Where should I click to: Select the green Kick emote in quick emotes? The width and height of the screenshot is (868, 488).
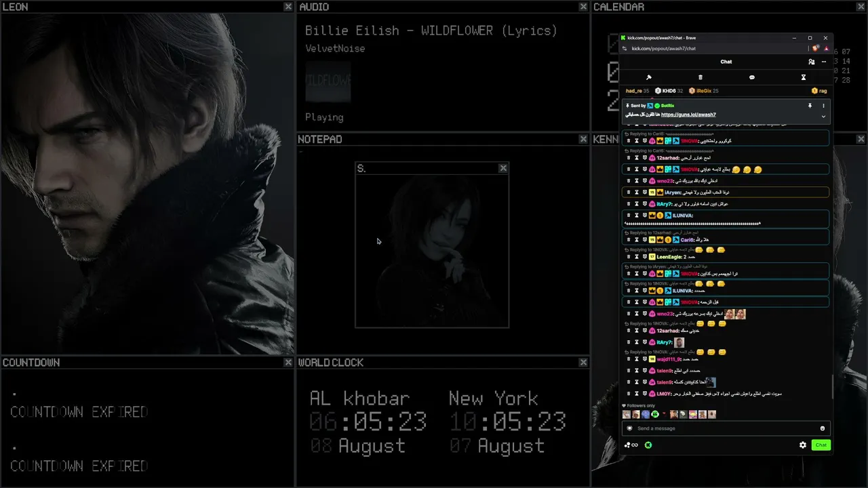coord(655,414)
